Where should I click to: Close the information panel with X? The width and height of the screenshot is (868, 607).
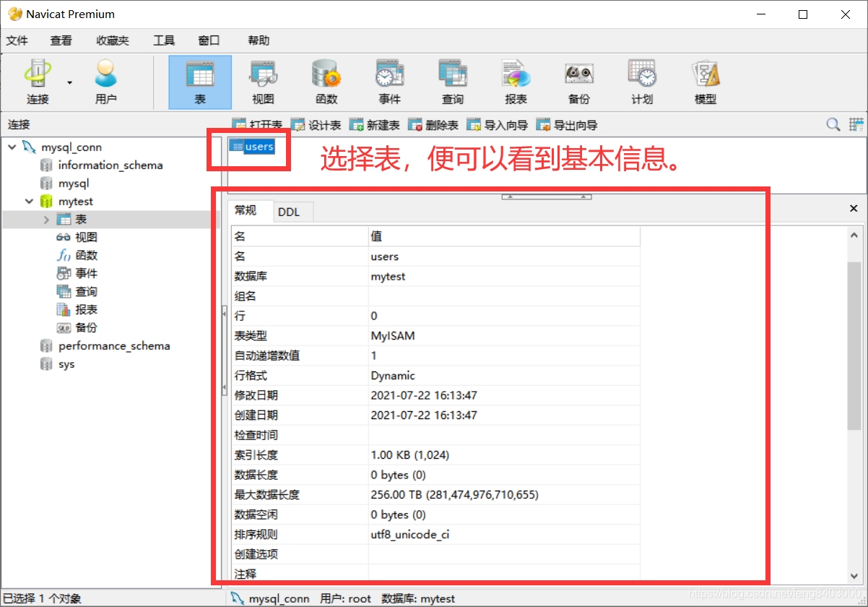click(x=854, y=208)
